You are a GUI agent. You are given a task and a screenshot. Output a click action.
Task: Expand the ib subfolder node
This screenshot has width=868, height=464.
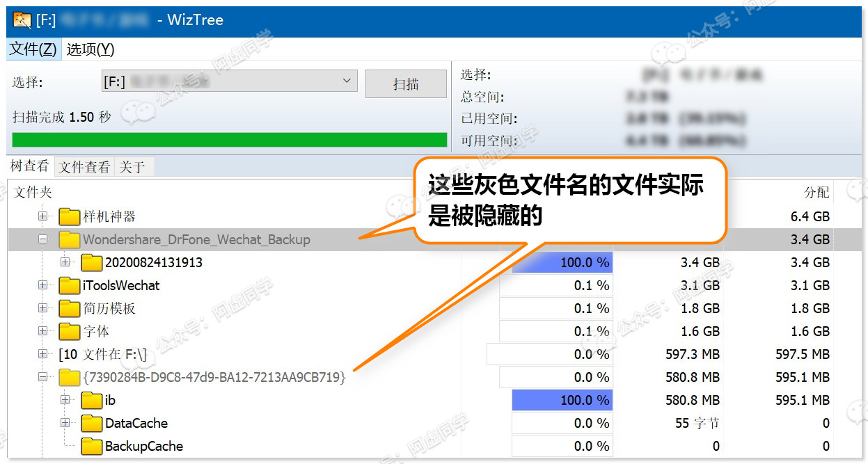pyautogui.click(x=65, y=400)
